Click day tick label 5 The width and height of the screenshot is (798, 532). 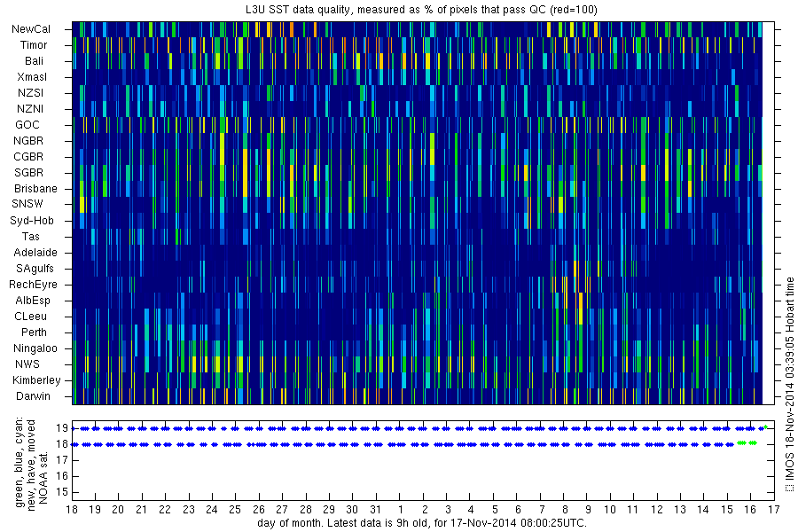click(495, 510)
